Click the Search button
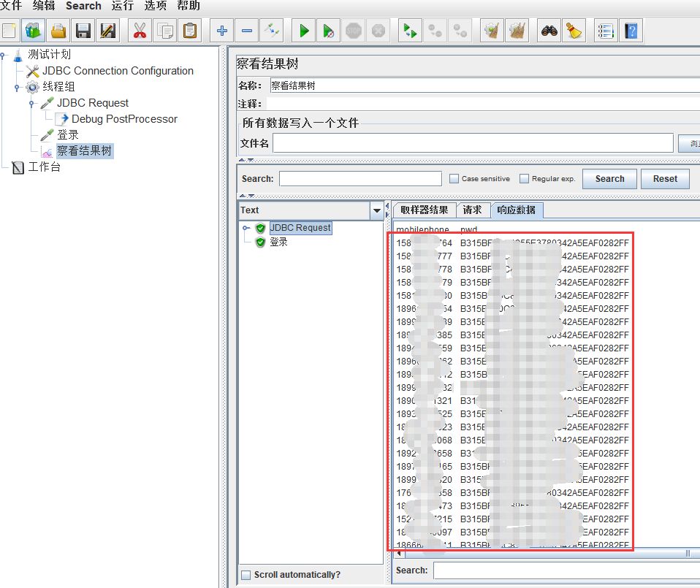Screen dimensions: 700x588 click(x=609, y=179)
